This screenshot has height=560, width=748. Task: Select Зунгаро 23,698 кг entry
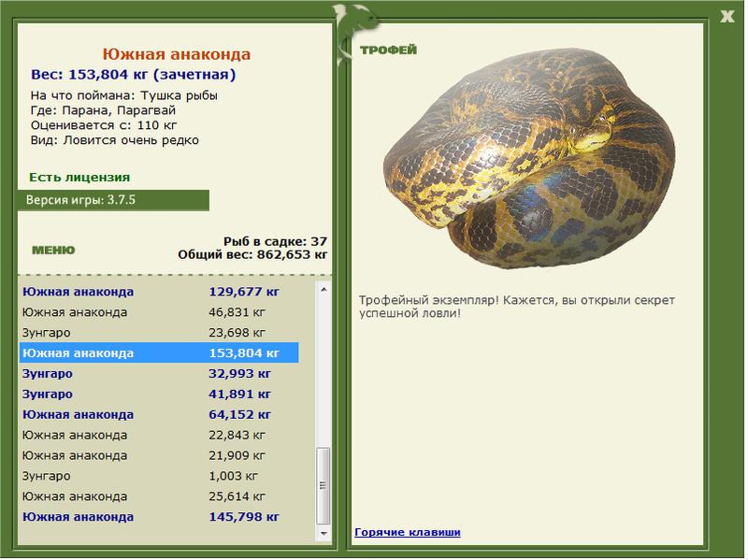coord(159,333)
